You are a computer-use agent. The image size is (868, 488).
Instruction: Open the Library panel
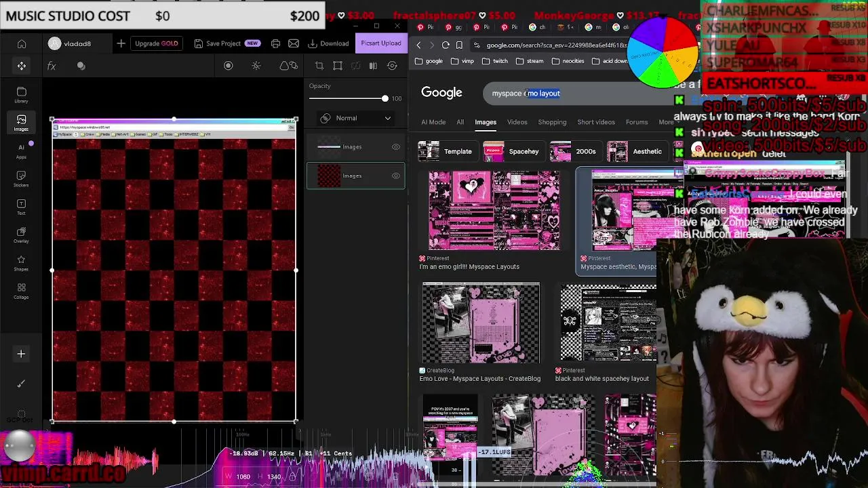coord(22,95)
